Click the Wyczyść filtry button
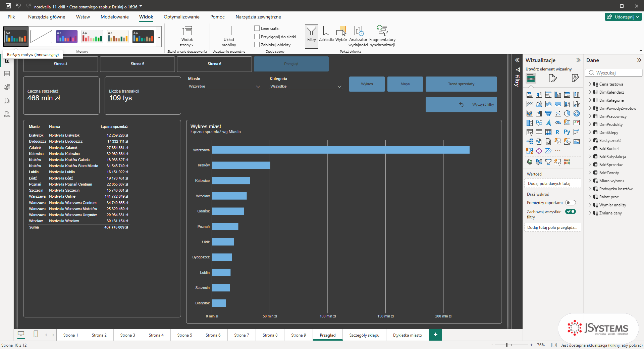This screenshot has width=644, height=349. point(461,104)
